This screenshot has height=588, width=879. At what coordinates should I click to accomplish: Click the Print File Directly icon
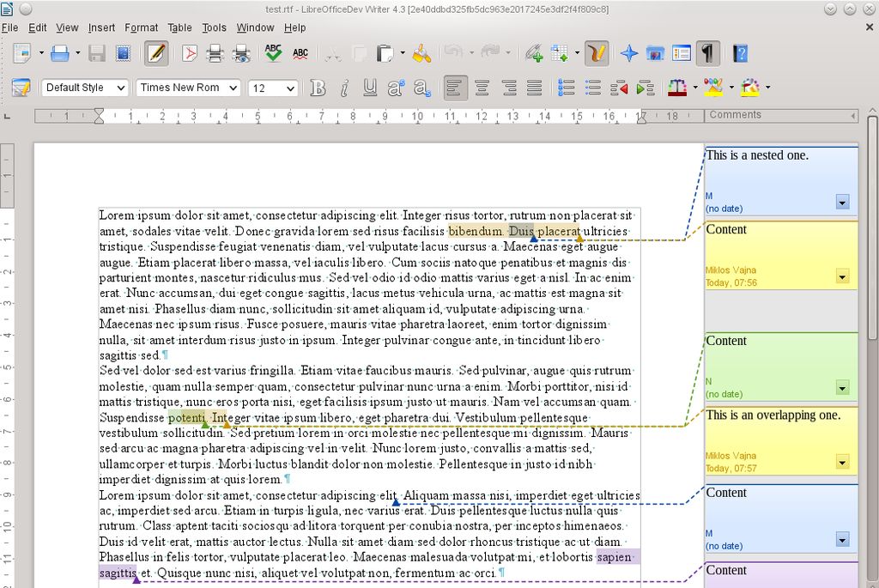click(x=215, y=53)
